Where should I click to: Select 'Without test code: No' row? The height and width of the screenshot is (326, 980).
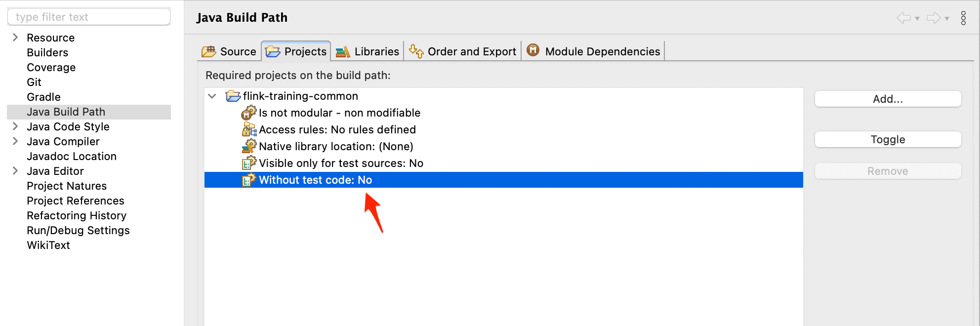click(x=504, y=180)
